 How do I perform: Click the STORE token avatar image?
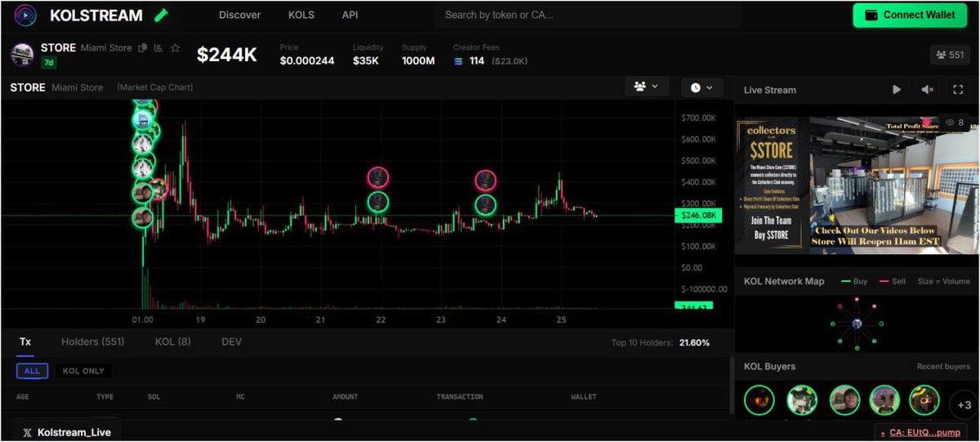(22, 55)
